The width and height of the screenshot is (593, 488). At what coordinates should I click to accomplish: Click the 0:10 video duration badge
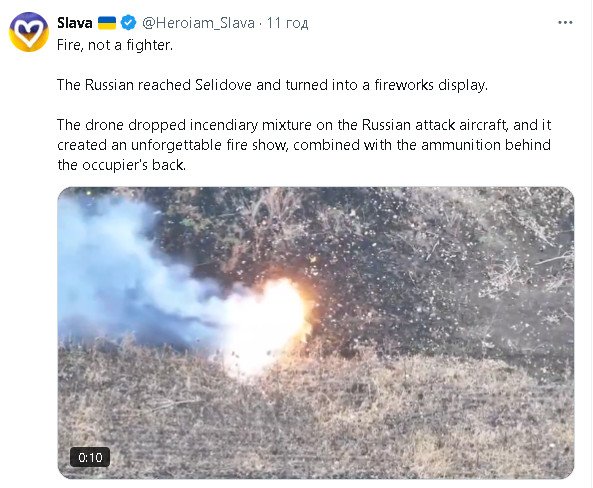(x=90, y=458)
